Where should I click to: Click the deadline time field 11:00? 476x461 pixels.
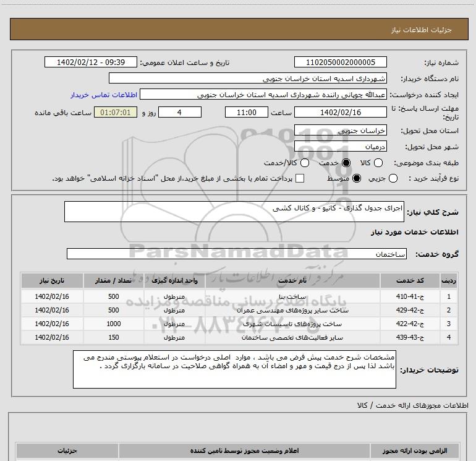pyautogui.click(x=247, y=112)
